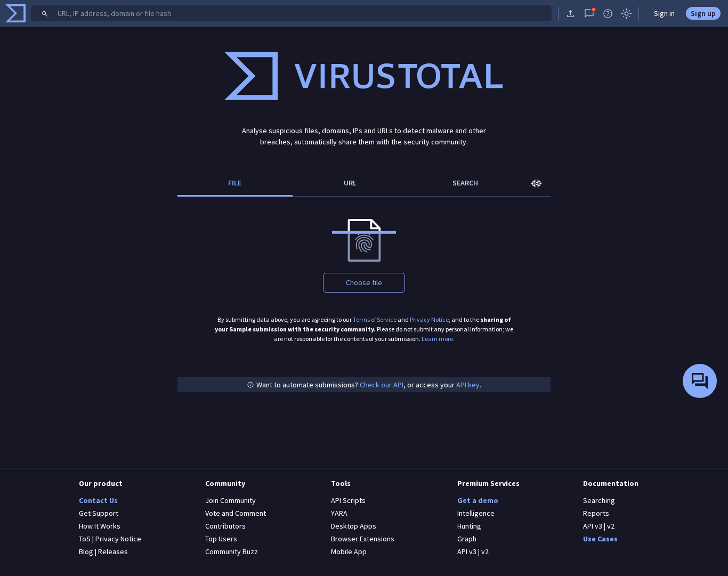Open Searching documentation link
This screenshot has width=728, height=576.
599,500
